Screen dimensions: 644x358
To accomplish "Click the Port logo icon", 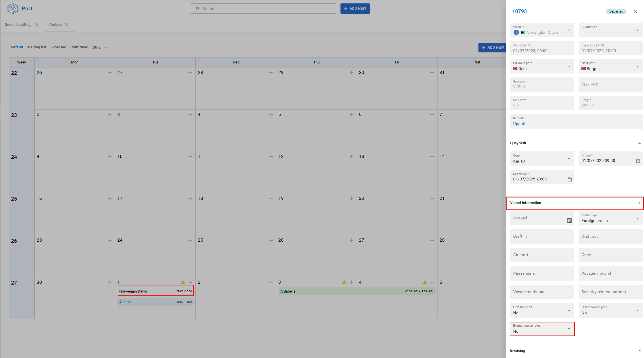I will 13,9.
